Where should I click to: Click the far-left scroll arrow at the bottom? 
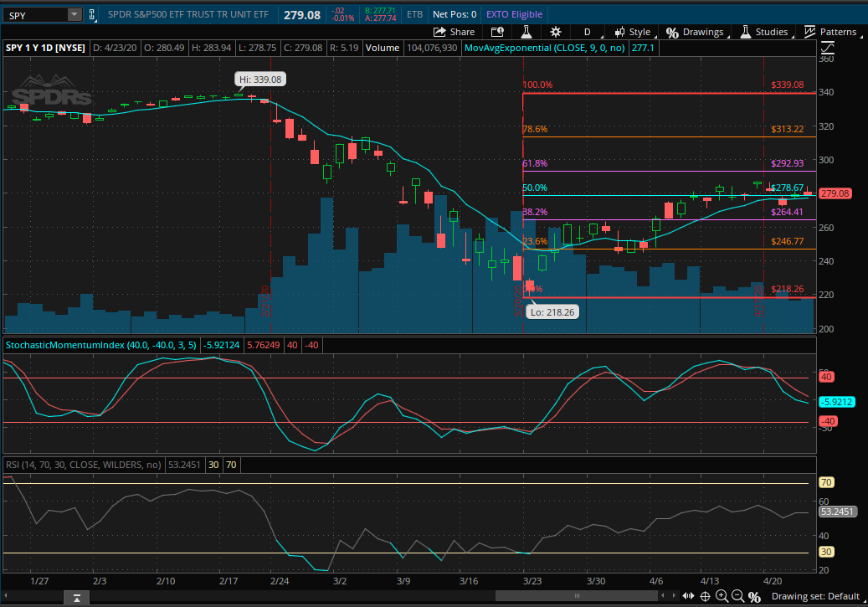coord(6,595)
